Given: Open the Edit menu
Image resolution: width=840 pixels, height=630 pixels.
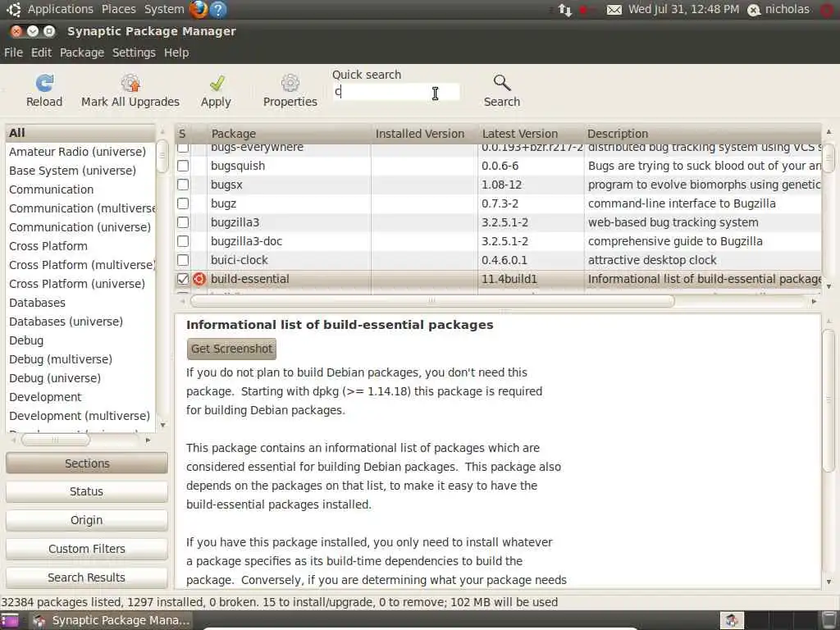Looking at the screenshot, I should coord(41,52).
